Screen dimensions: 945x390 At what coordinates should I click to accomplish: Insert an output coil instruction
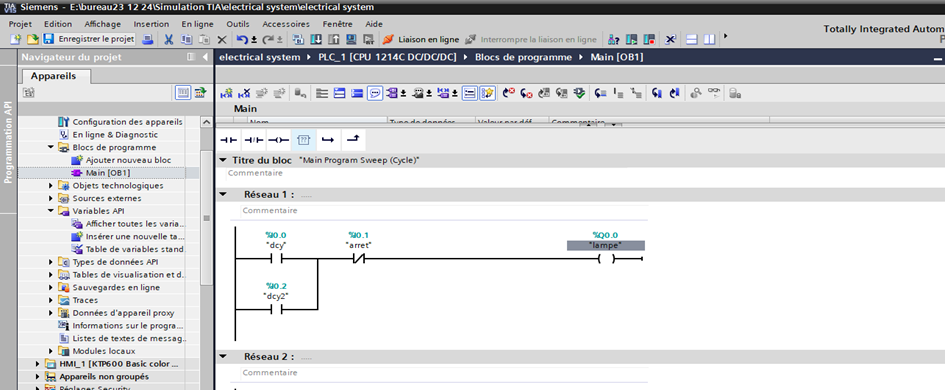point(278,140)
